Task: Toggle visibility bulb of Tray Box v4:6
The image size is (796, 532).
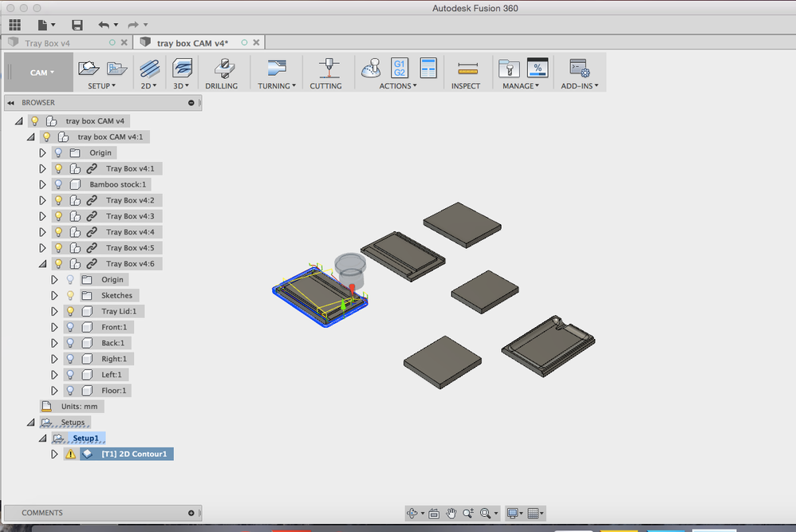Action: [58, 263]
